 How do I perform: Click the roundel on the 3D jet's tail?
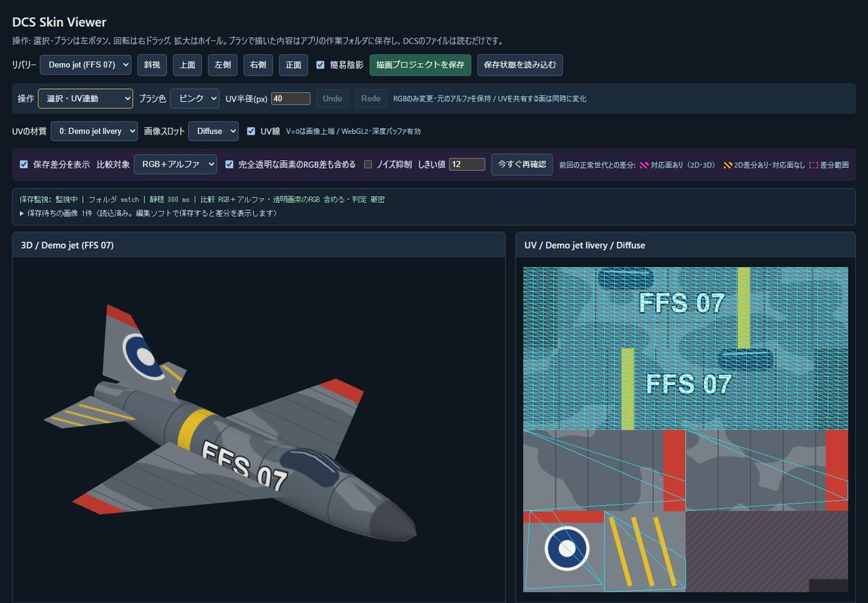click(x=144, y=356)
